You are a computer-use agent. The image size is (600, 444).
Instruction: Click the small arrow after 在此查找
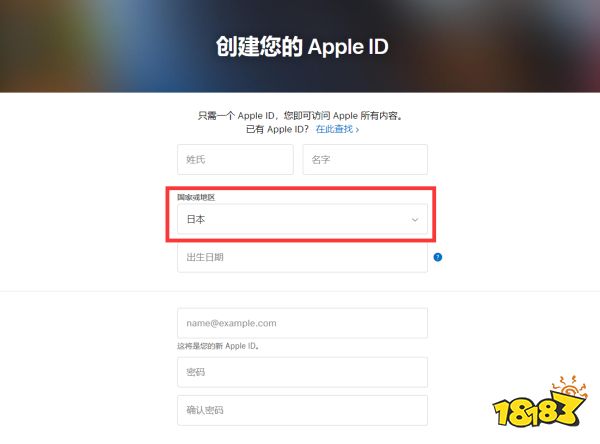(x=357, y=130)
